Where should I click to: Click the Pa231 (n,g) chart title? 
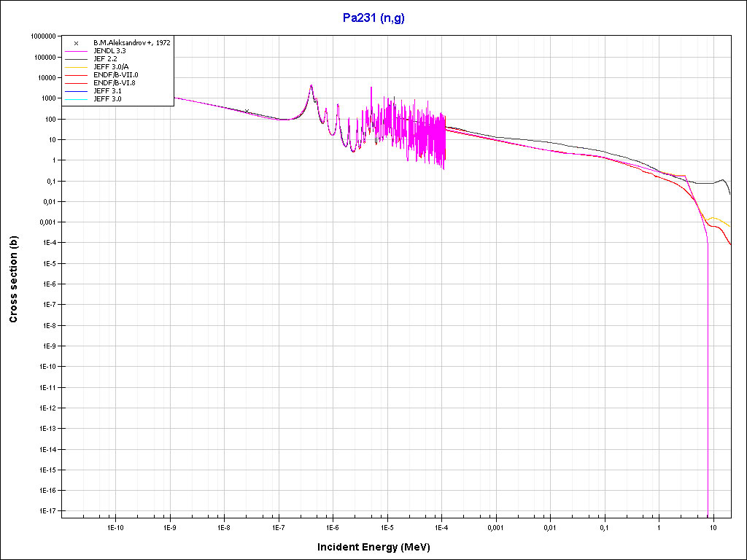click(x=373, y=18)
